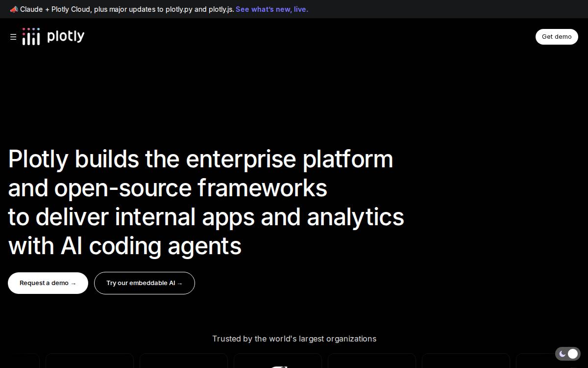Click Try our embeddable AI button

pos(145,283)
